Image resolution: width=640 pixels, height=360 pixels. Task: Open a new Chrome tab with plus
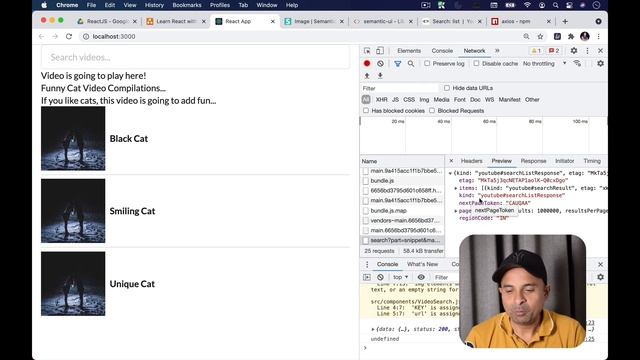tap(565, 21)
